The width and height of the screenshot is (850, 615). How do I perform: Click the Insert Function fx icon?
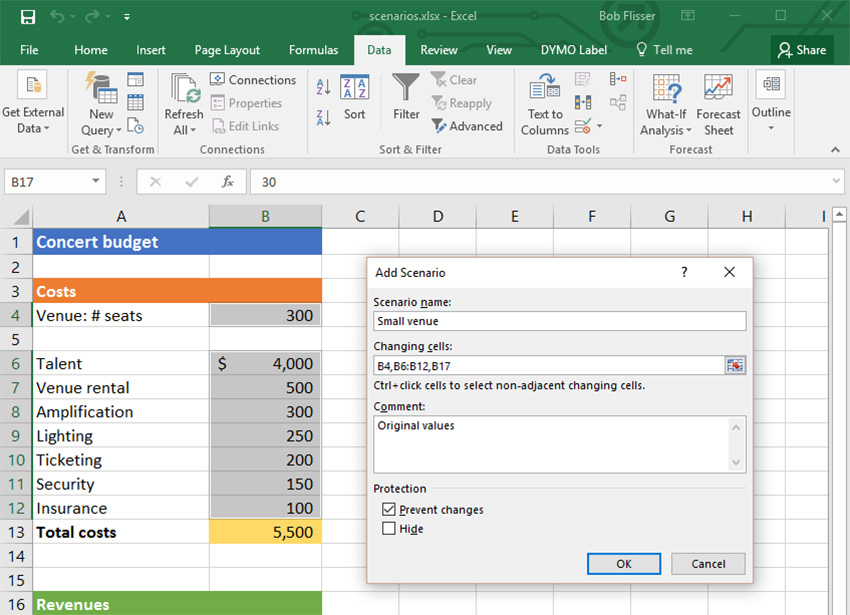[x=228, y=182]
